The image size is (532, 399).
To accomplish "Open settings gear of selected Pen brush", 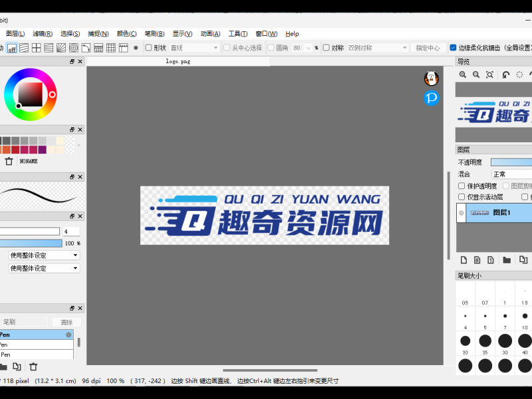I will [68, 335].
